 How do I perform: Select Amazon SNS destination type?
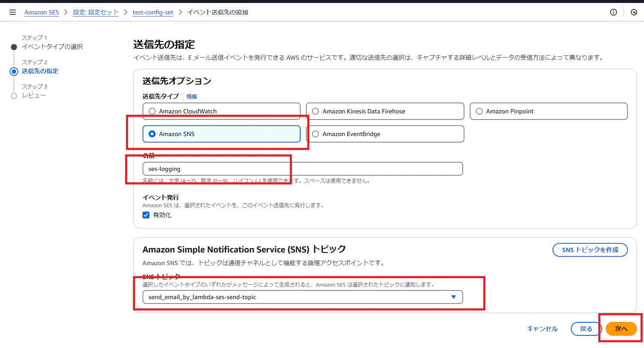point(221,134)
